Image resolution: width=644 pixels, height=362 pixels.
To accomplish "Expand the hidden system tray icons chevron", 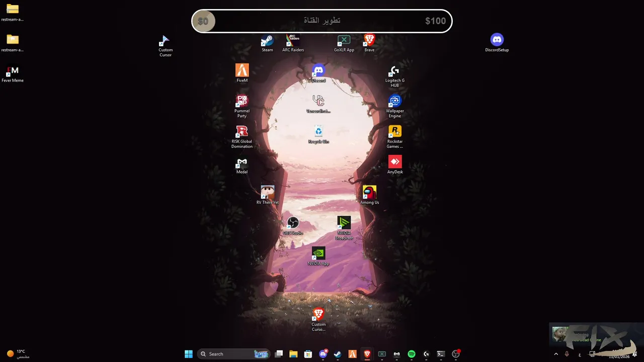I will pyautogui.click(x=556, y=354).
